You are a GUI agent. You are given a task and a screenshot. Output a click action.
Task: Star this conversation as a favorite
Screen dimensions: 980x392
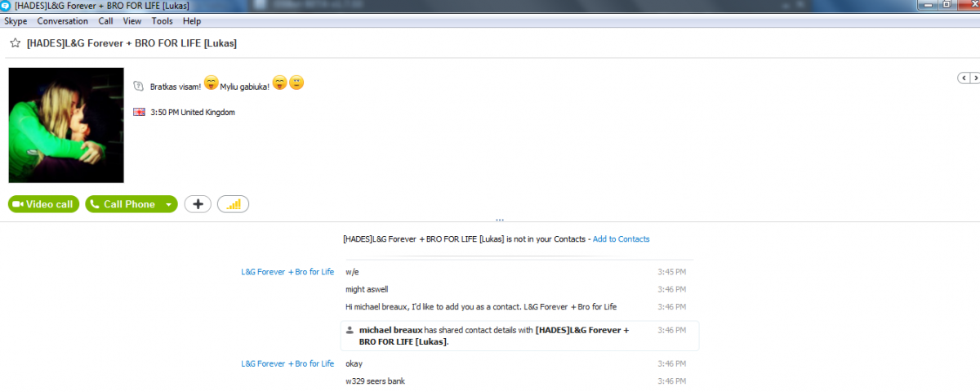pos(15,43)
